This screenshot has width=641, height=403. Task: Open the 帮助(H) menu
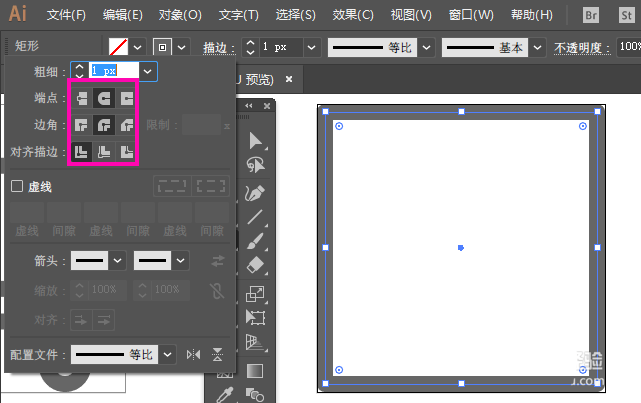click(532, 15)
